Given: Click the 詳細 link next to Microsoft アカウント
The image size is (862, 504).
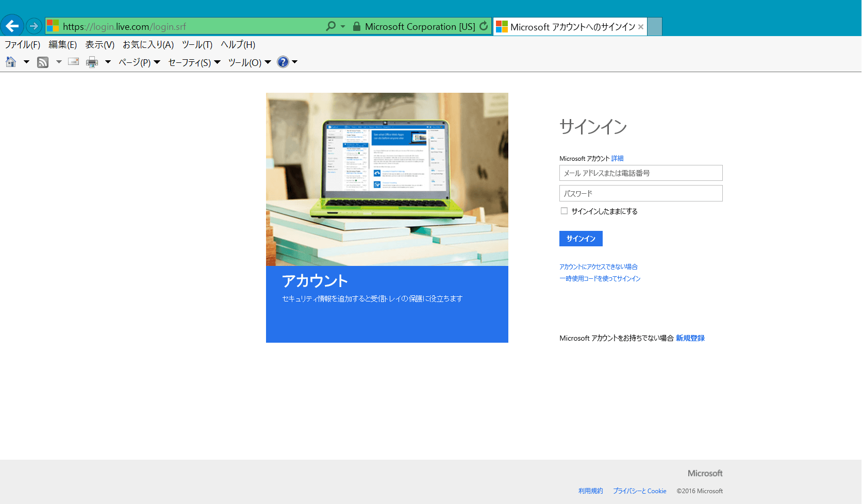Looking at the screenshot, I should pos(617,159).
